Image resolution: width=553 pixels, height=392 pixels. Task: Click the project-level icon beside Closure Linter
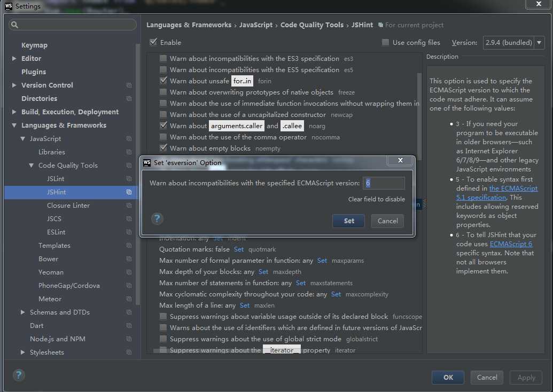pyautogui.click(x=129, y=206)
